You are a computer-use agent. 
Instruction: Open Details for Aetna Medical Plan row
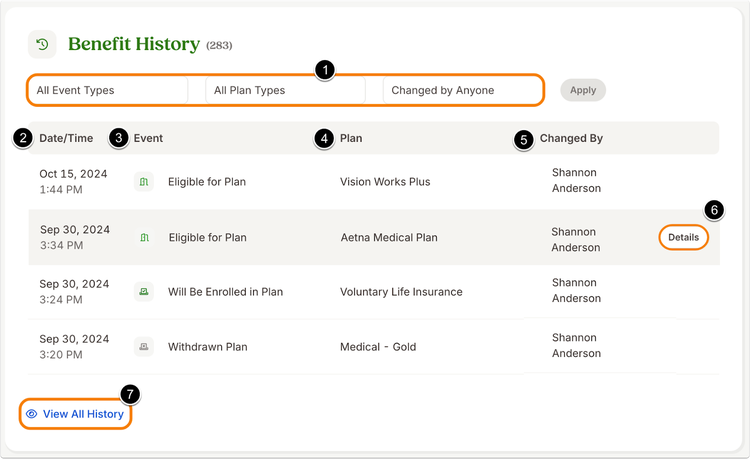[684, 238]
